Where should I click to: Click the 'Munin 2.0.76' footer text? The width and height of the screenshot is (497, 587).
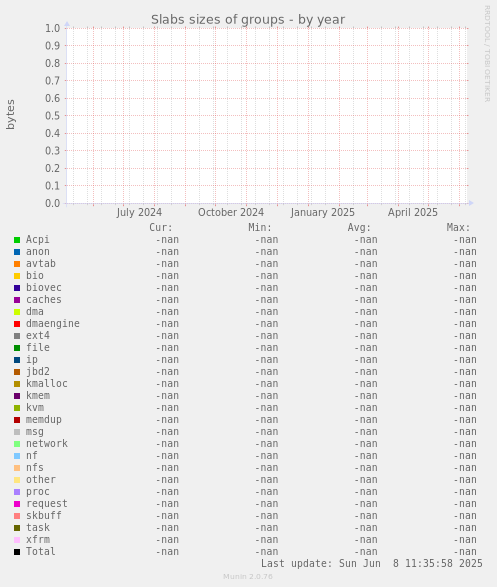point(248,577)
